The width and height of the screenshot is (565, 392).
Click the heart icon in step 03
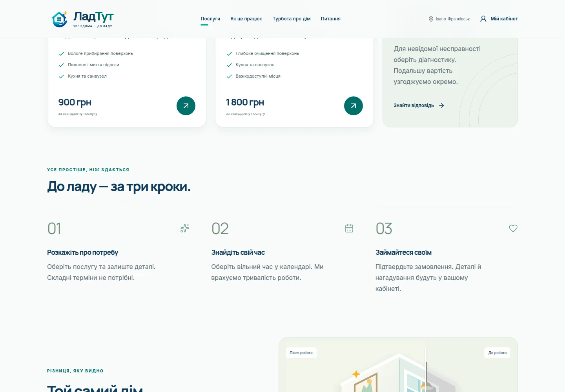pyautogui.click(x=513, y=228)
